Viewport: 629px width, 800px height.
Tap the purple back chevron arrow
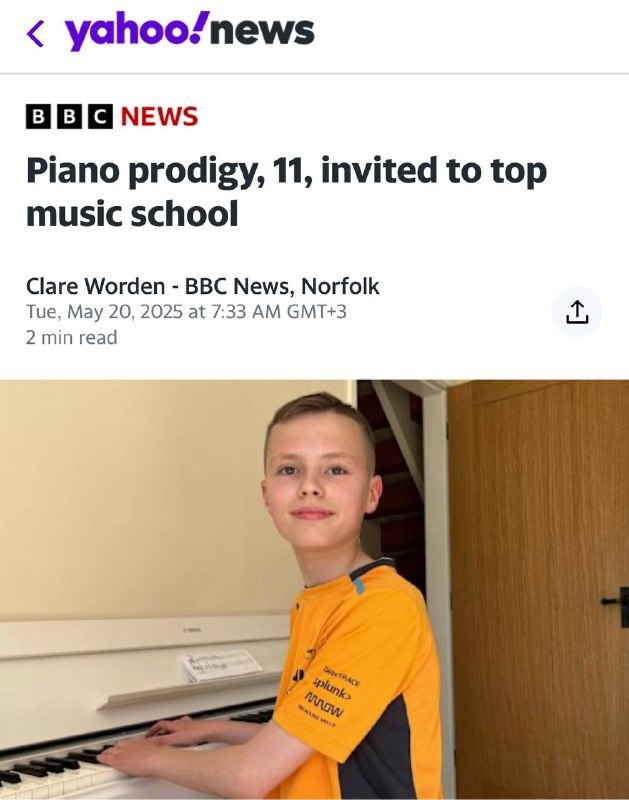[35, 34]
